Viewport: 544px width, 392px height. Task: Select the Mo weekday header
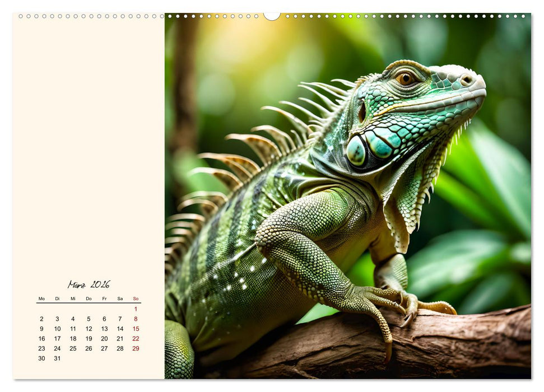[41, 299]
